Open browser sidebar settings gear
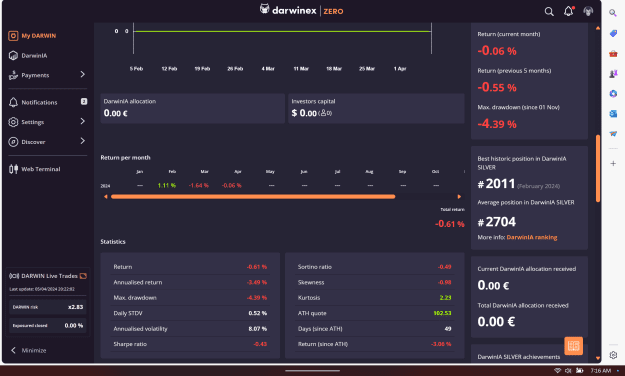The image size is (625, 376). (613, 355)
